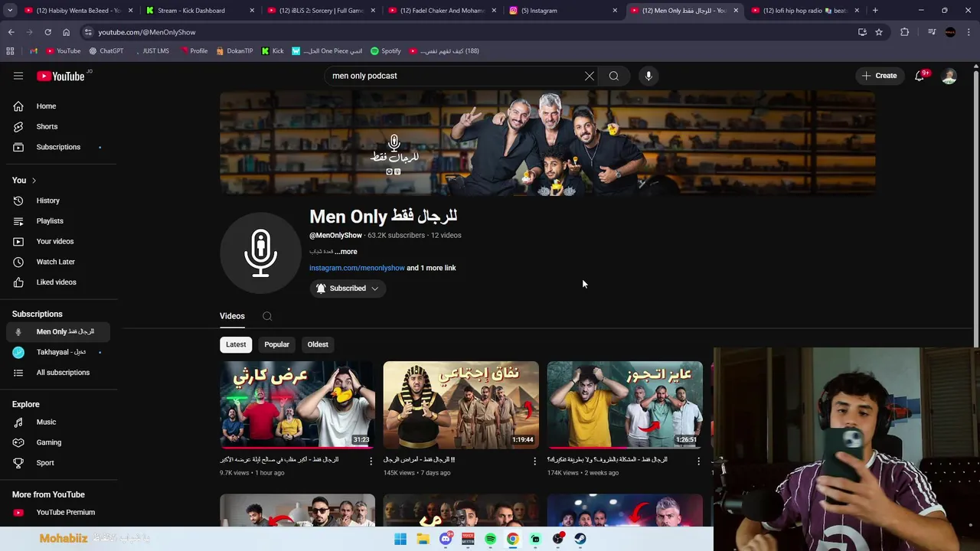Viewport: 980px width, 551px height.
Task: Click the Men Only channel avatar
Action: 260,253
